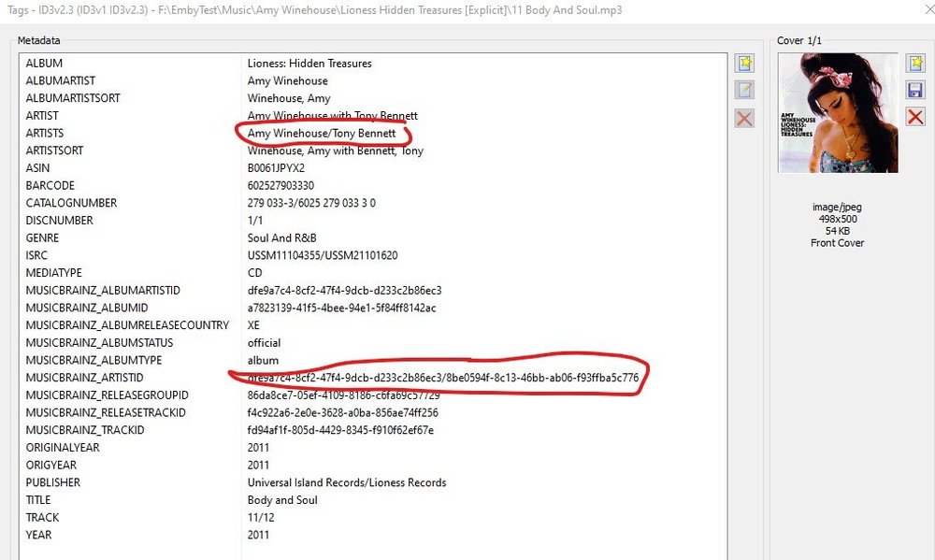Select the MUSICBRAINZ_ALBUMARTISTID field name
The width and height of the screenshot is (935, 560).
103,291
